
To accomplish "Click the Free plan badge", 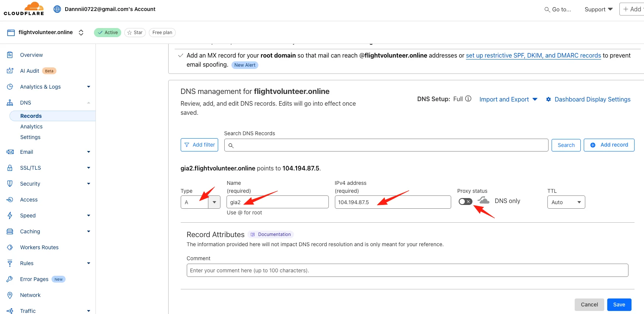I will pos(162,33).
